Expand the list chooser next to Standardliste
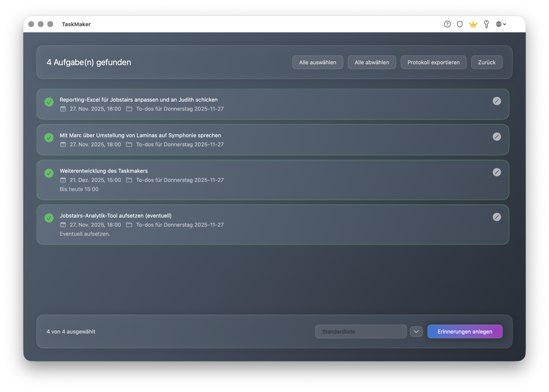The height and width of the screenshot is (392, 549). point(416,331)
